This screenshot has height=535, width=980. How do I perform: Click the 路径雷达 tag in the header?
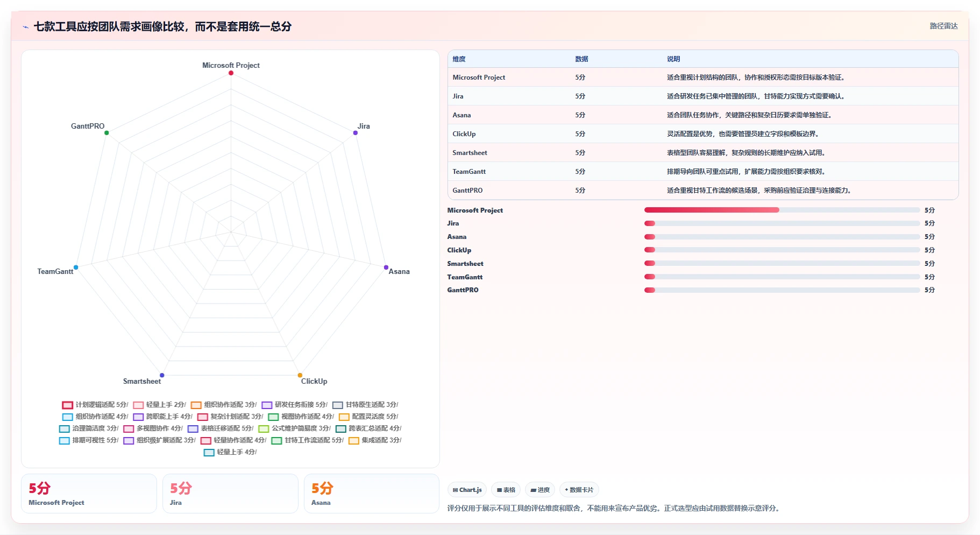pyautogui.click(x=943, y=26)
